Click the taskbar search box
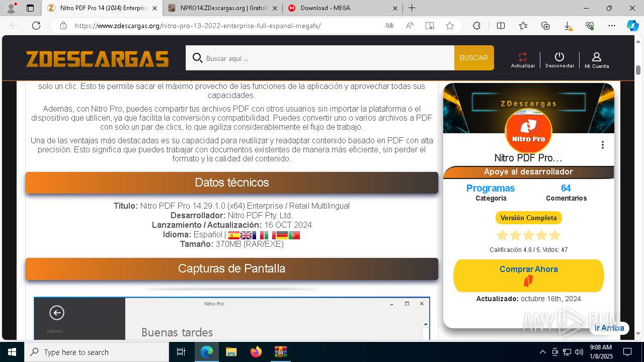 pos(97,352)
